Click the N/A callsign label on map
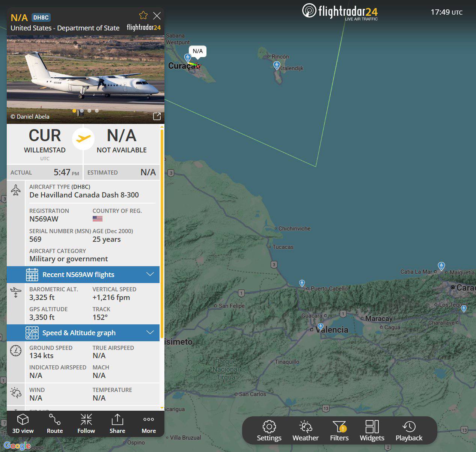This screenshot has height=452, width=476. coord(197,51)
